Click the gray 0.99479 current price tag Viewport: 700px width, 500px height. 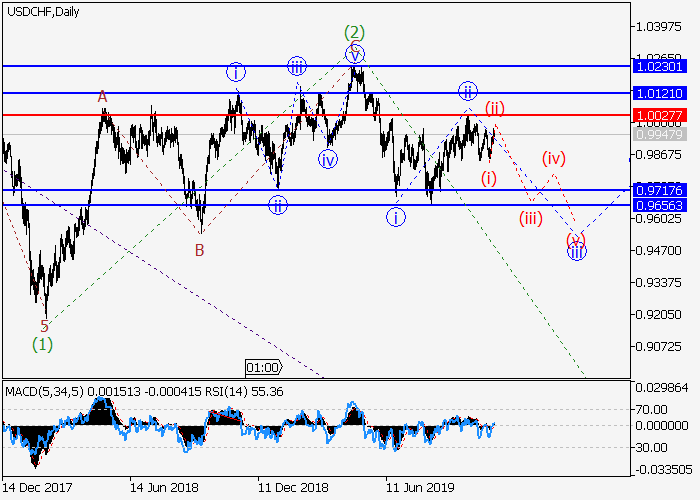pos(659,133)
